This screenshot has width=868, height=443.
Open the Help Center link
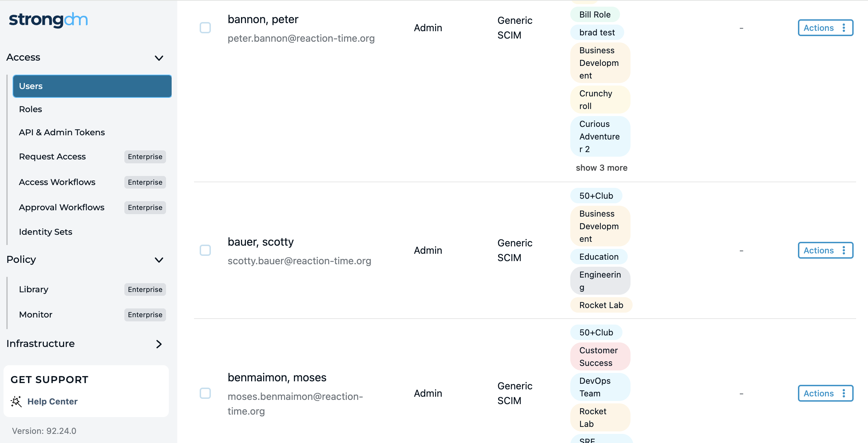coord(53,401)
